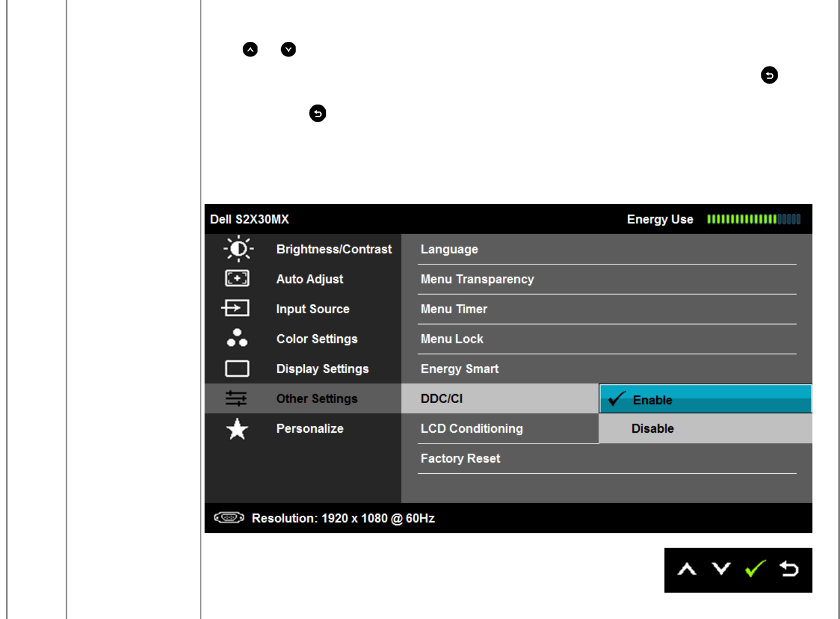Image resolution: width=840 pixels, height=619 pixels.
Task: Select the Enable option for DDC/CI
Action: 705,399
